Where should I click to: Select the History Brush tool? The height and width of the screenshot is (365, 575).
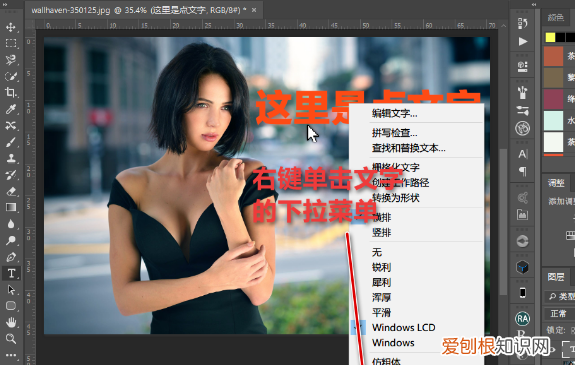pyautogui.click(x=11, y=175)
